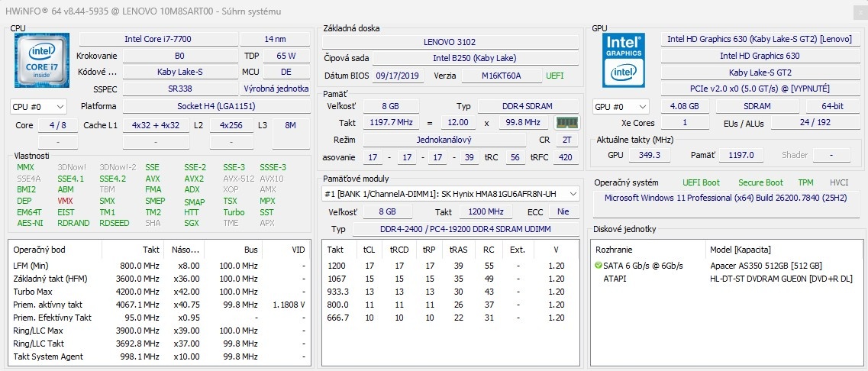Click the 64-bit GPU bus width field
868x371 pixels.
(x=833, y=106)
